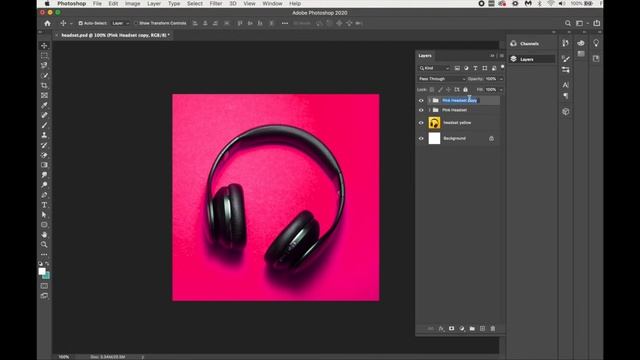Hide the Background layer

421,138
